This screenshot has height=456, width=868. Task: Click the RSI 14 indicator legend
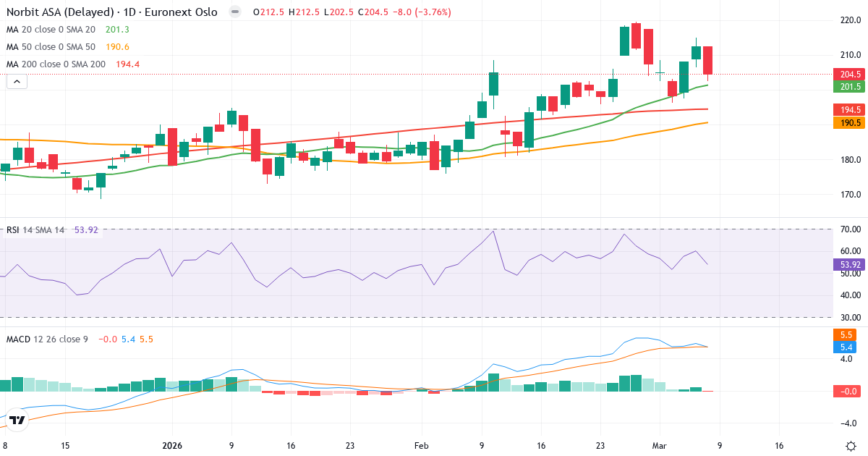(35, 230)
